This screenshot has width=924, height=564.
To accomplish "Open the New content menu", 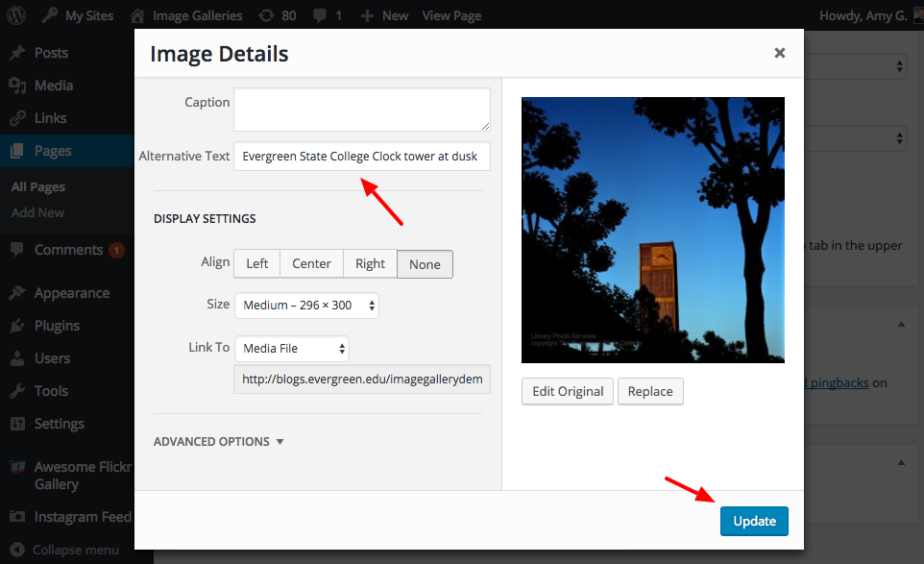I will tap(395, 16).
